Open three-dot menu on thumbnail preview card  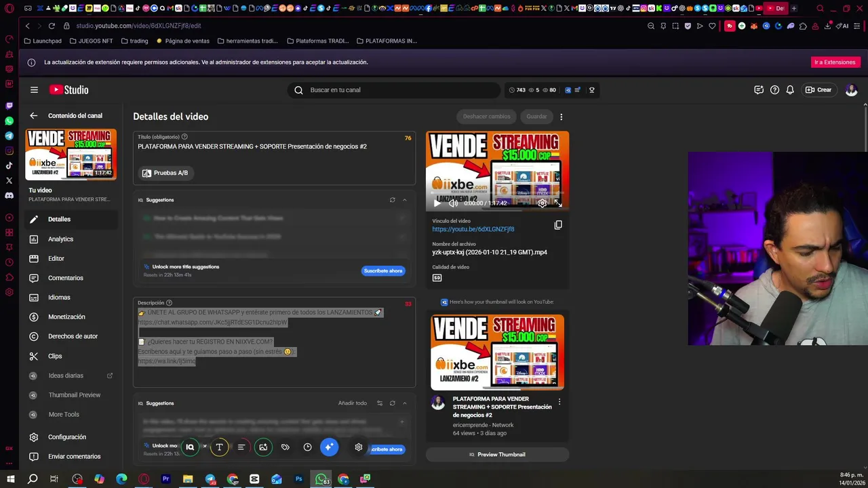tap(559, 402)
